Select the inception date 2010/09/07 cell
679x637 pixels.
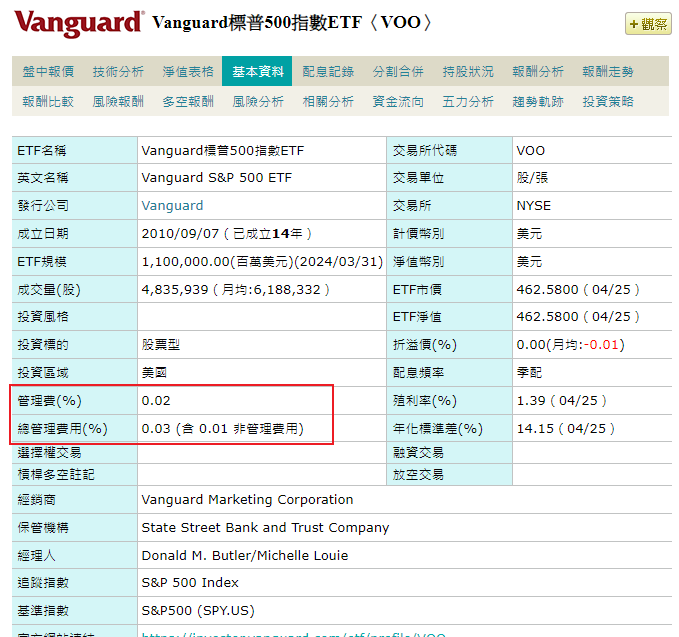(x=262, y=233)
